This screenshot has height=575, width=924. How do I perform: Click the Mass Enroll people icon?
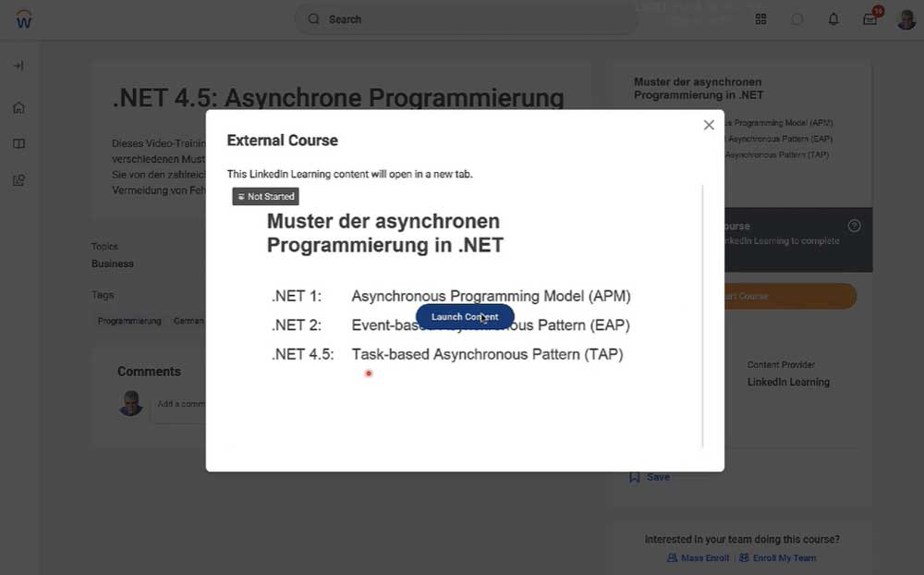click(x=672, y=557)
